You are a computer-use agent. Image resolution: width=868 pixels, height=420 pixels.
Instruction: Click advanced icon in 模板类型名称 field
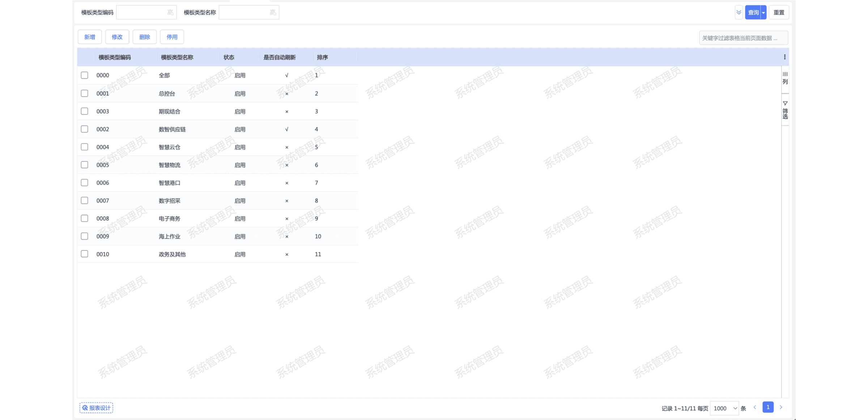273,13
